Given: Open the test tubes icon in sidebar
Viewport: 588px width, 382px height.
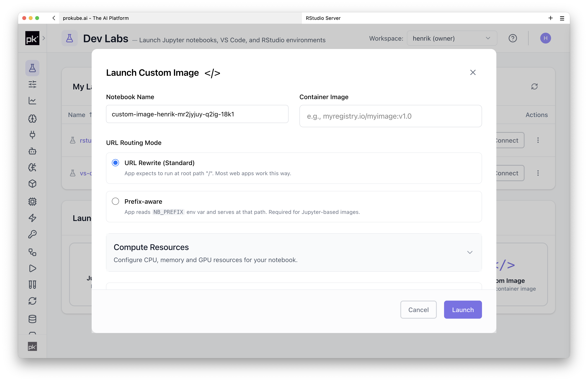Looking at the screenshot, I should pos(32,284).
